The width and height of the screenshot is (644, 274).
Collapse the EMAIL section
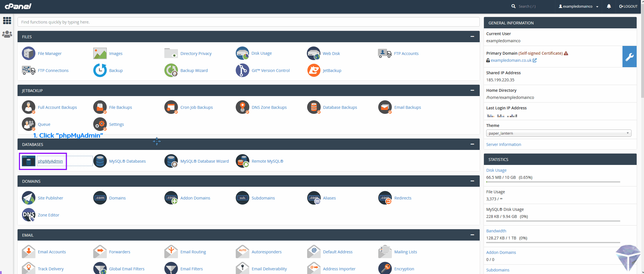pos(472,235)
